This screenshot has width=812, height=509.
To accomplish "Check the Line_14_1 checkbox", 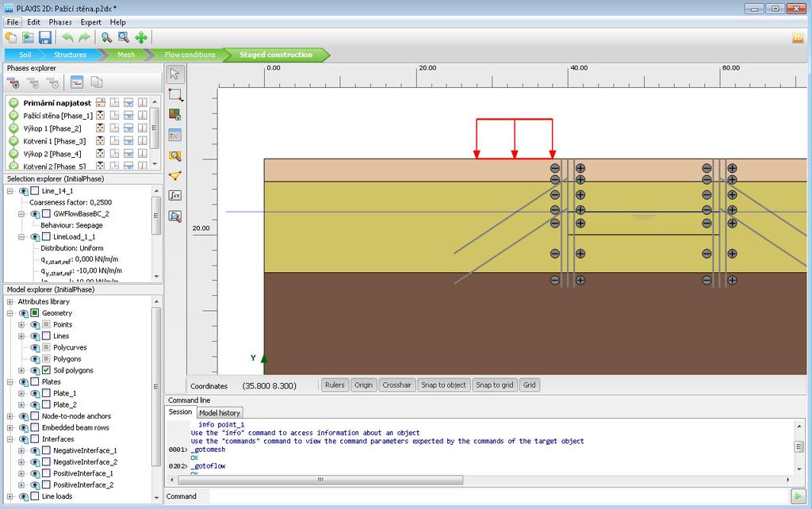I will [x=35, y=191].
